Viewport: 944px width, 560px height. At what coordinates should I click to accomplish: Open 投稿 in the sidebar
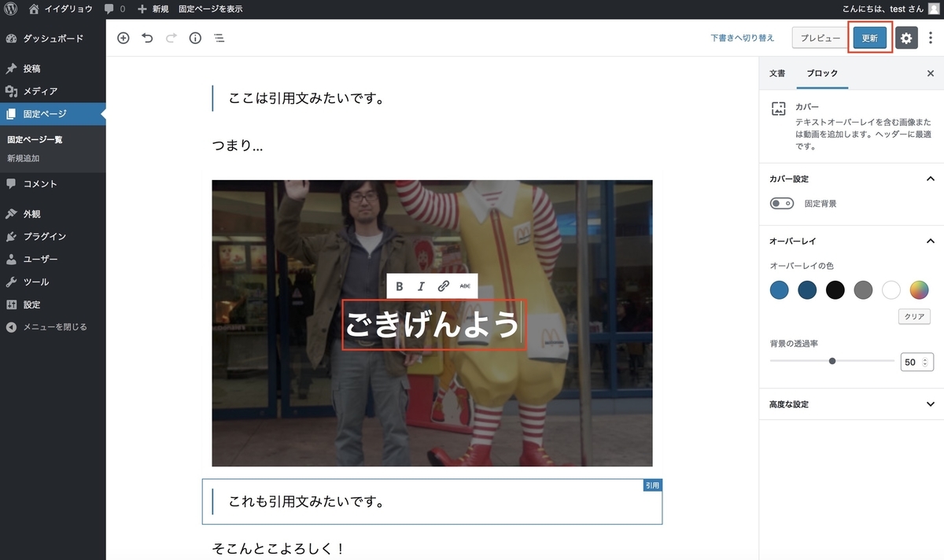point(53,68)
